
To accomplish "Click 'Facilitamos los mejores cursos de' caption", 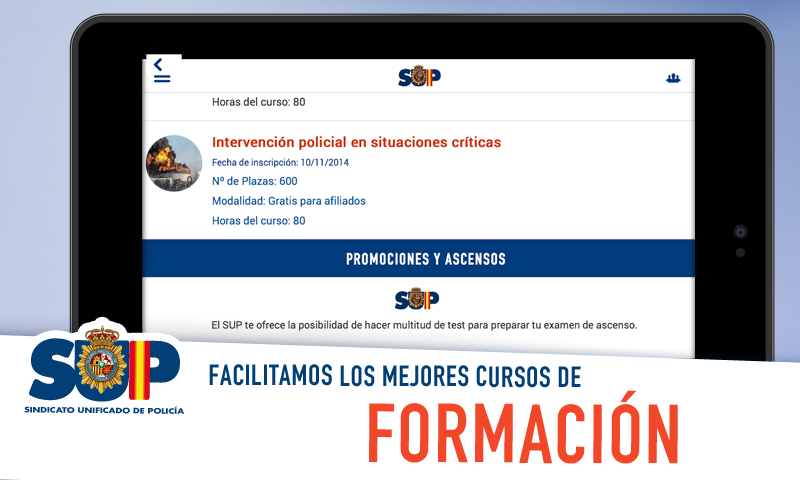I will (395, 376).
